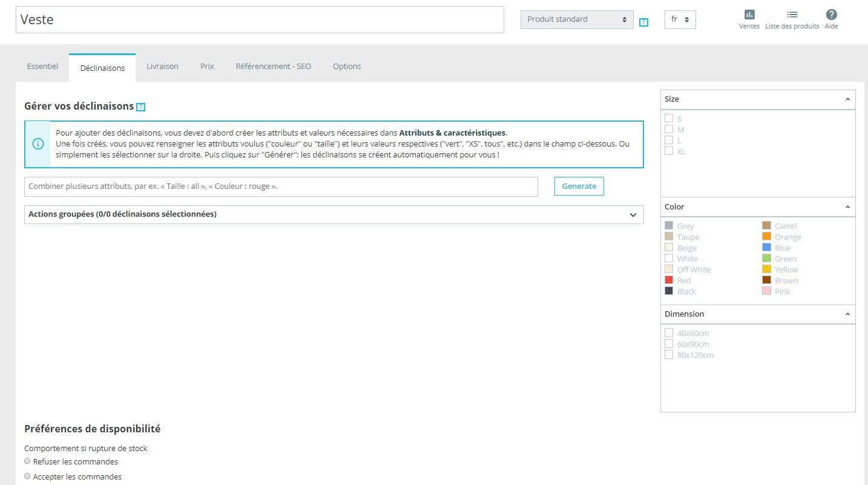Check the L size checkbox

coord(669,140)
